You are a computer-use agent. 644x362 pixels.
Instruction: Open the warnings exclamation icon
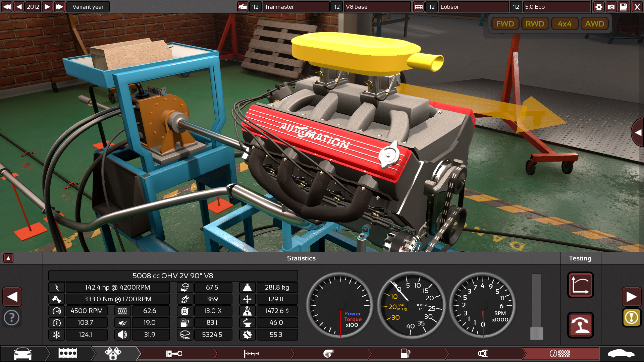[632, 317]
